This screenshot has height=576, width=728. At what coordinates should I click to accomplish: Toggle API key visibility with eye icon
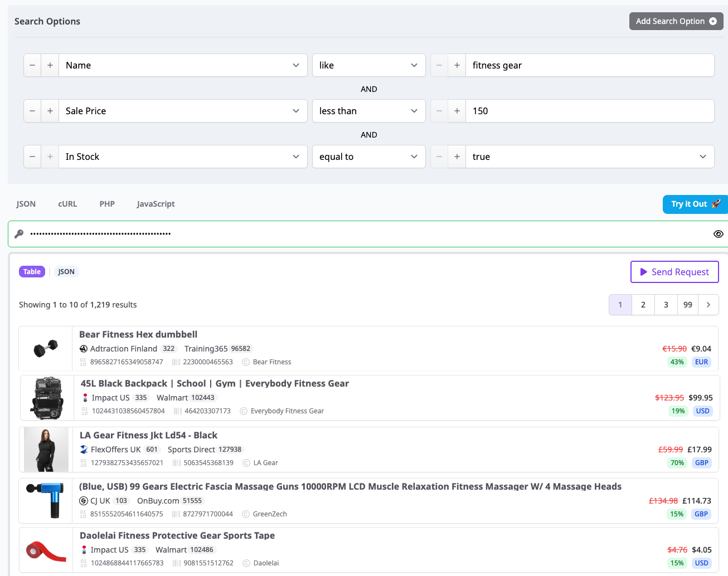[x=719, y=234]
